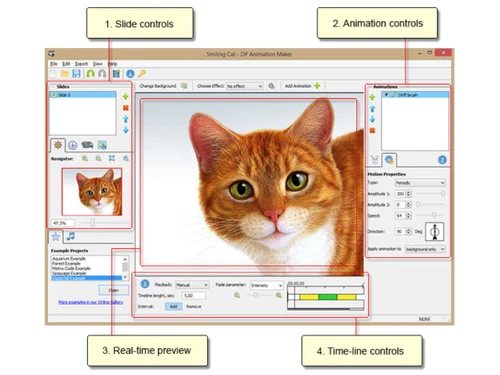The width and height of the screenshot is (500, 375).
Task: Click the Direction compass dial
Action: [x=435, y=231]
